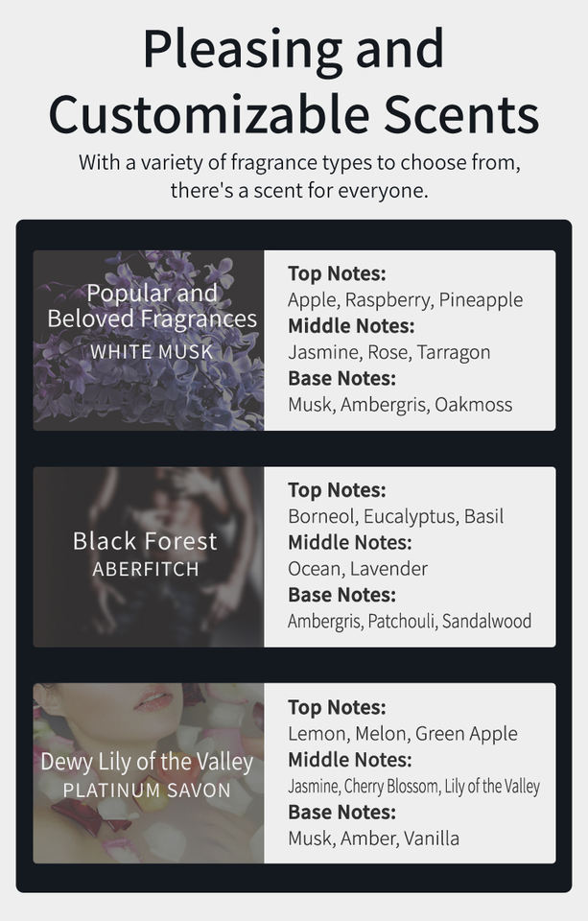Click "Musk, Ambergris, Oakmoss" base notes
The image size is (588, 921).
coord(400,404)
